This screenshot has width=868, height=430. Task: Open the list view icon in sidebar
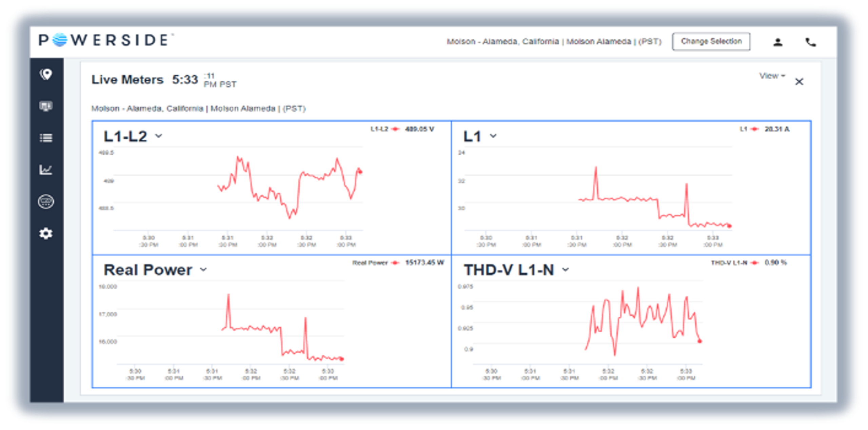(x=46, y=138)
